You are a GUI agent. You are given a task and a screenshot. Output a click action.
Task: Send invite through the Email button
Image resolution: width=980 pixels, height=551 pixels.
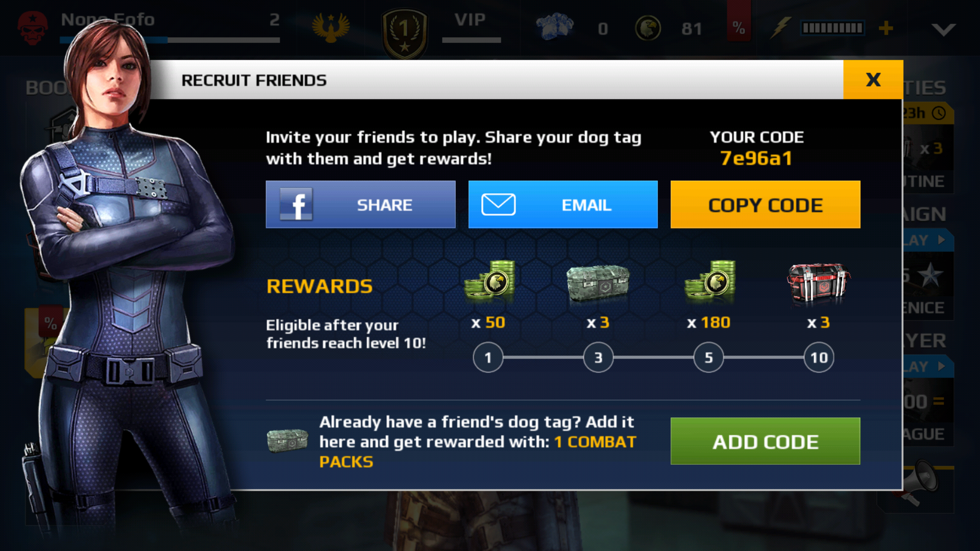[x=563, y=205]
